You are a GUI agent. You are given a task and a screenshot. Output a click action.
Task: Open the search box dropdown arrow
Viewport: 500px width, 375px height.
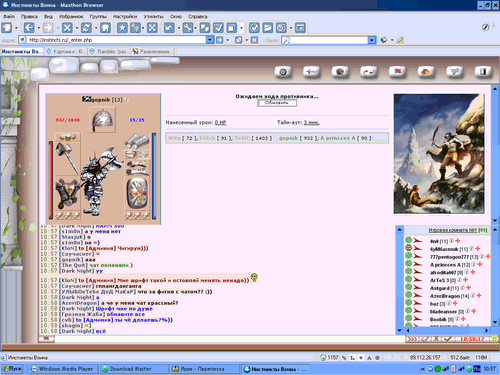click(372, 40)
